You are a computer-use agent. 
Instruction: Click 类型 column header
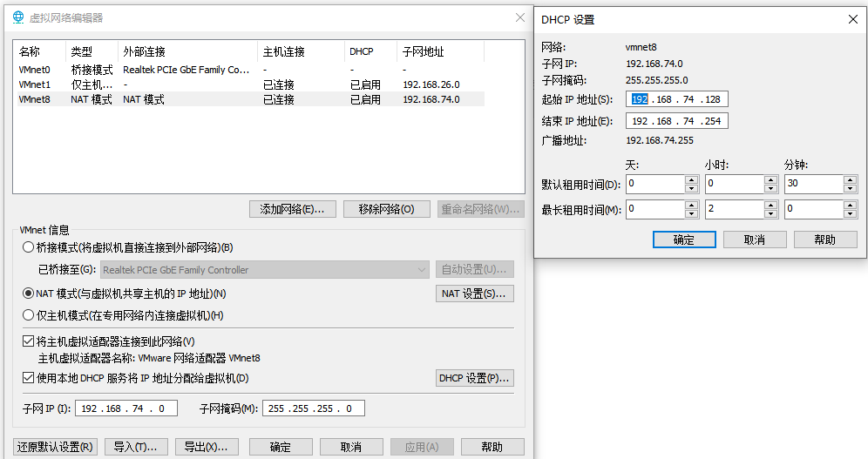[92, 51]
